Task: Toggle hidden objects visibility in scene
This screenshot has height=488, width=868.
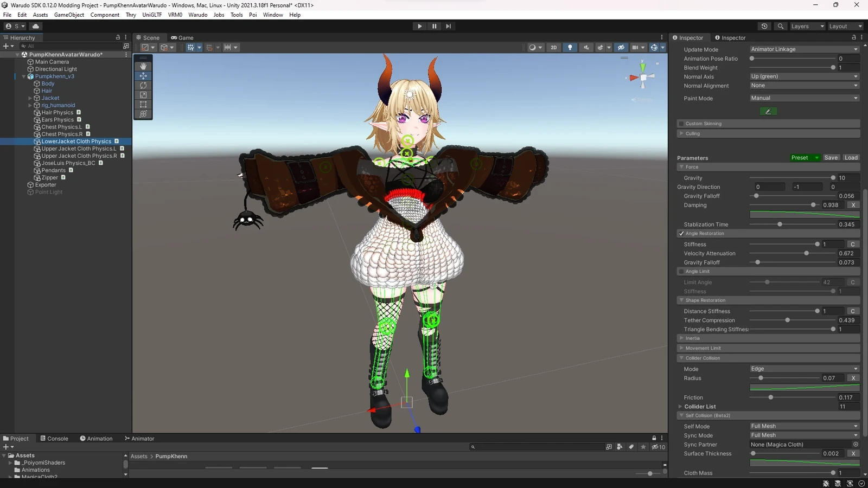Action: tap(621, 47)
